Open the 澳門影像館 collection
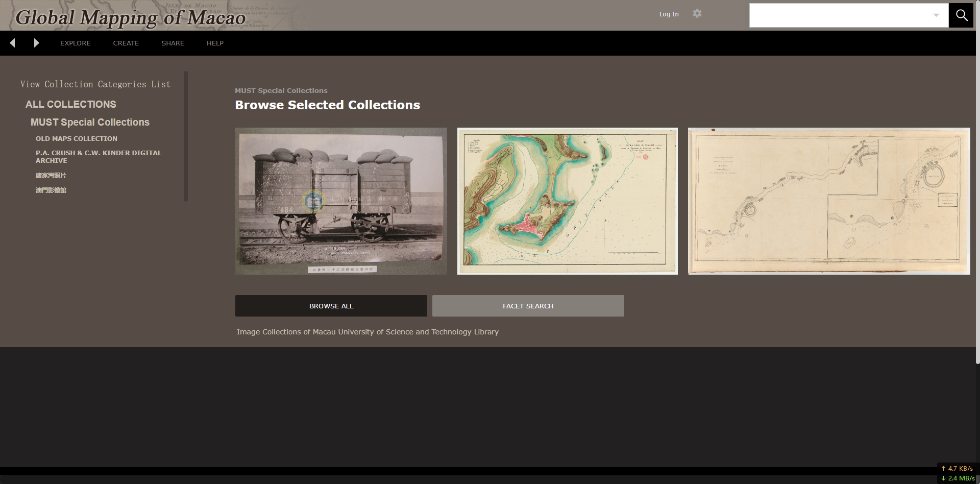This screenshot has height=484, width=980. coord(51,190)
